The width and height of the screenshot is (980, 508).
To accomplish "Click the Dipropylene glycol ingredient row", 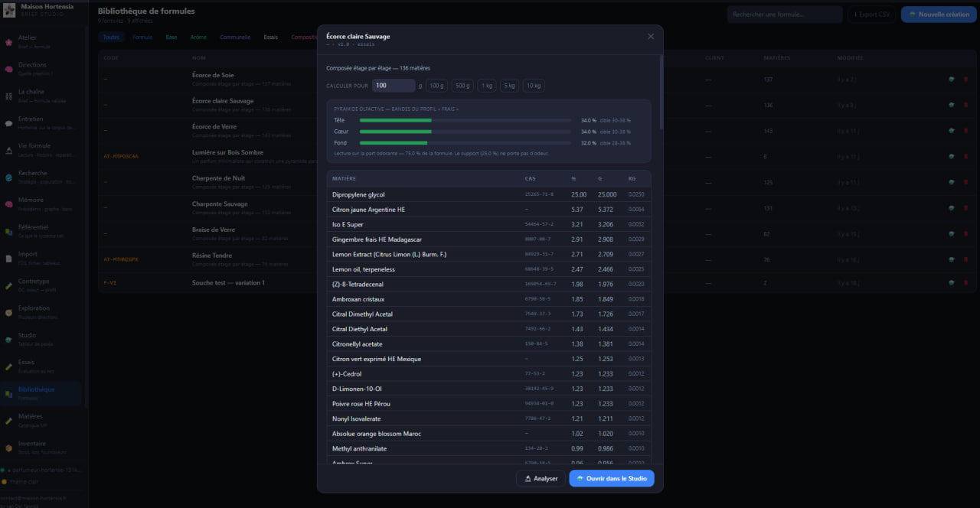I will 488,195.
